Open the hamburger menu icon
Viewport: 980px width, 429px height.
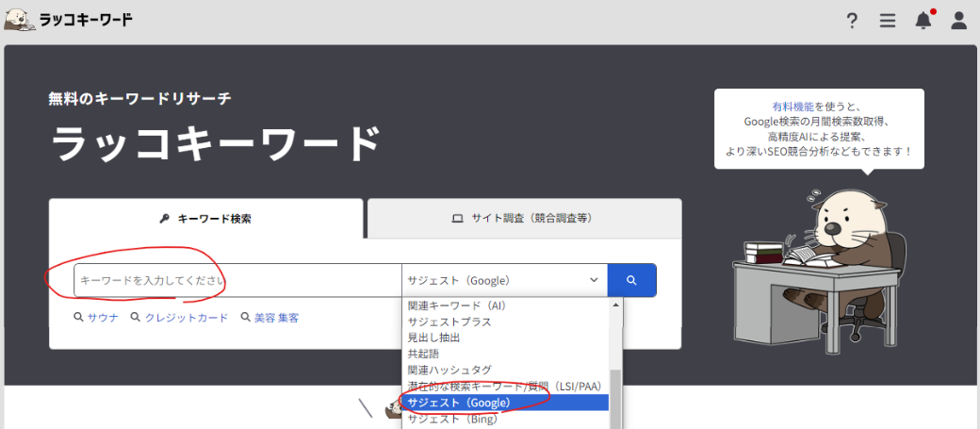coord(888,21)
